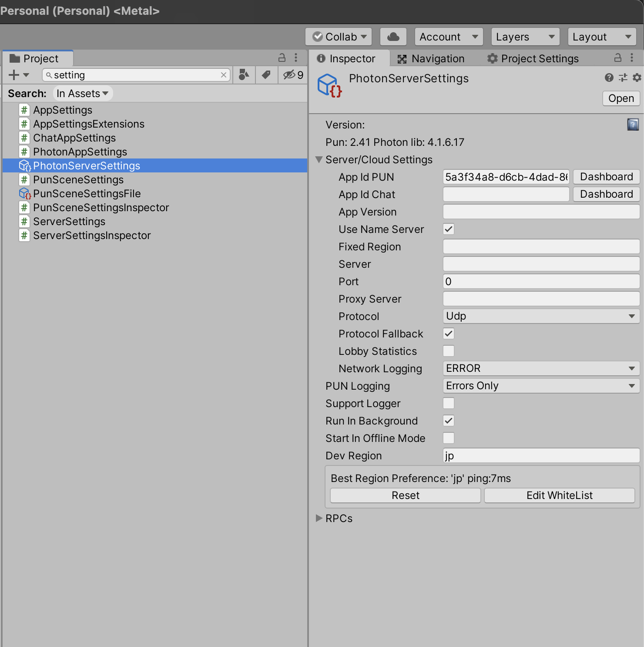The height and width of the screenshot is (647, 644).
Task: Open the gear settings icon in Inspector header
Action: (637, 78)
